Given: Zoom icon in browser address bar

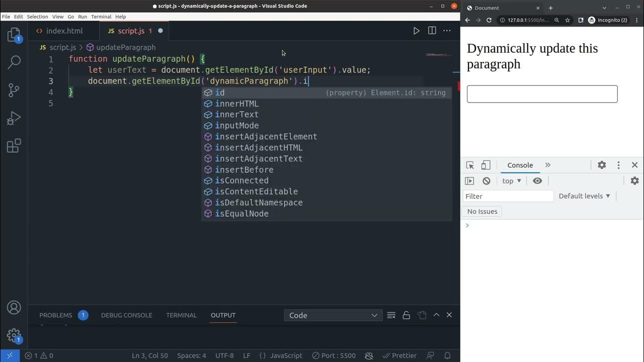Looking at the screenshot, I should [556, 20].
